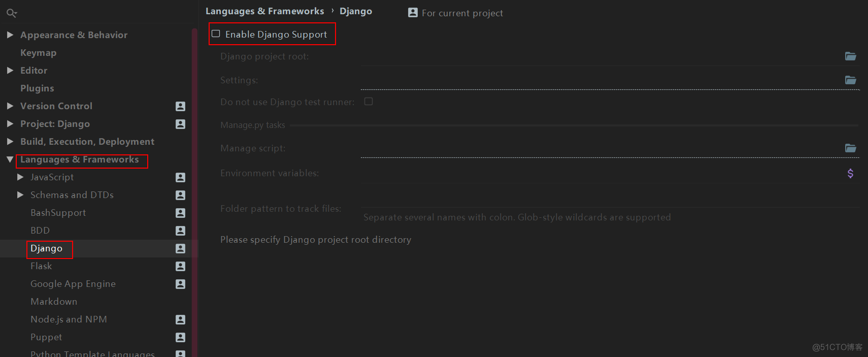Open Plugins settings page
Image resolution: width=868 pixels, height=357 pixels.
pyautogui.click(x=37, y=88)
